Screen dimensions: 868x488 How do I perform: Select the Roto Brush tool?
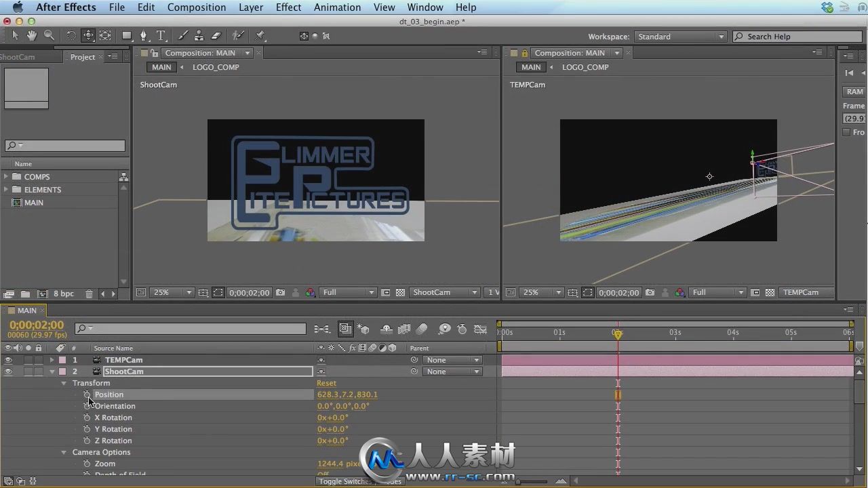[238, 36]
